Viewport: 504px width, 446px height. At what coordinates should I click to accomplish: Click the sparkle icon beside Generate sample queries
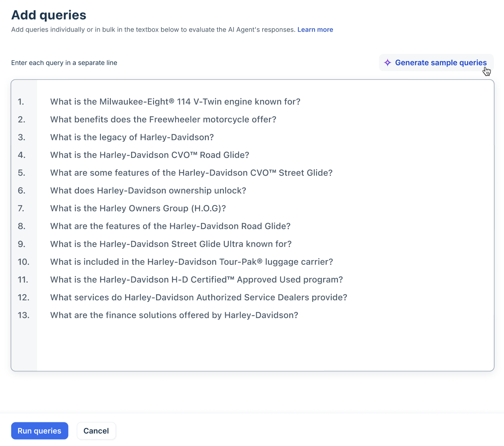pyautogui.click(x=387, y=63)
